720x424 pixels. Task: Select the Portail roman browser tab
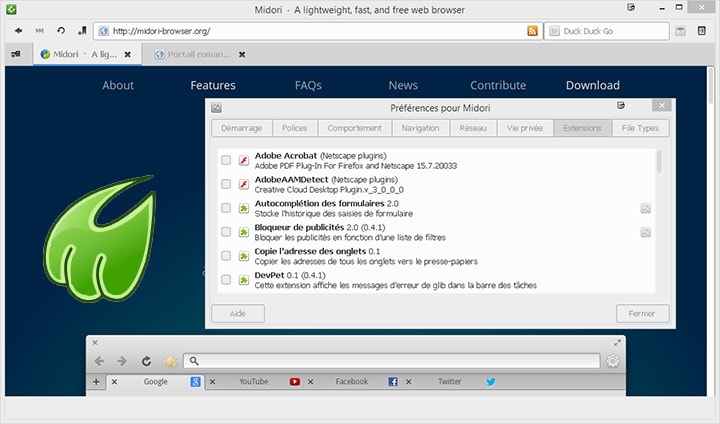pos(198,54)
